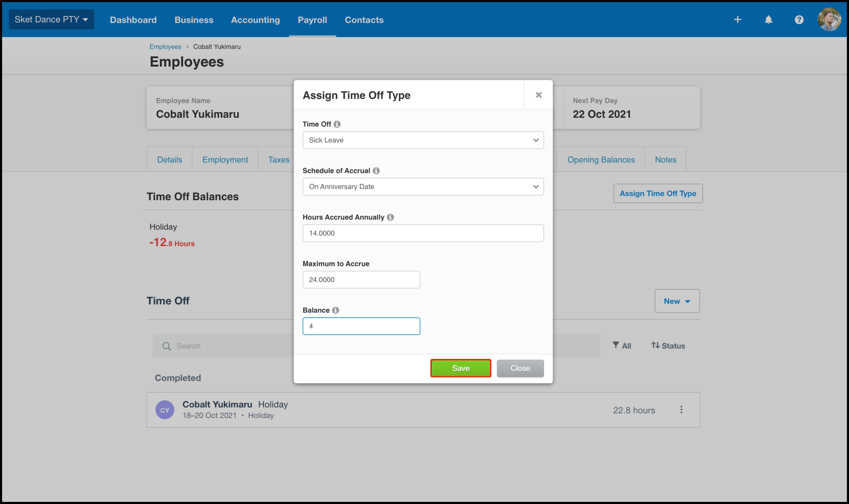Click the user profile avatar

pyautogui.click(x=829, y=20)
